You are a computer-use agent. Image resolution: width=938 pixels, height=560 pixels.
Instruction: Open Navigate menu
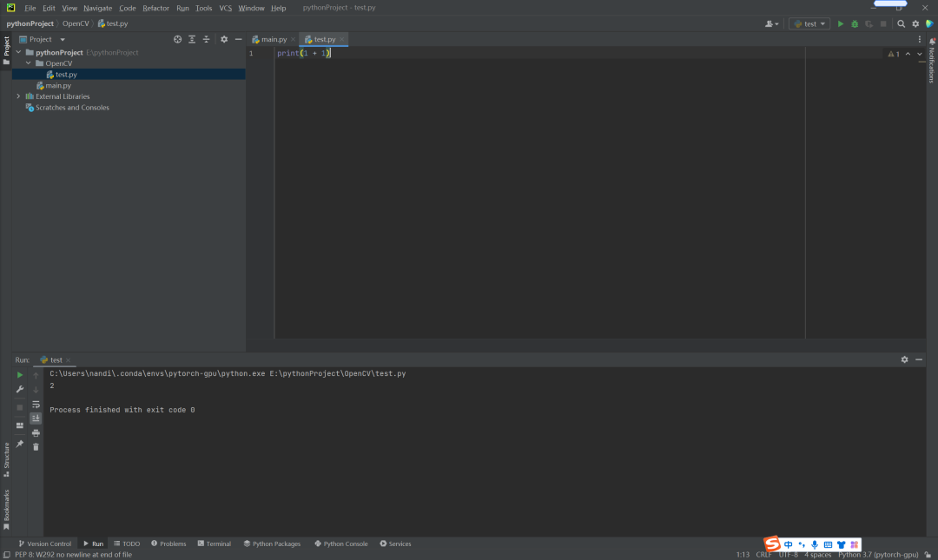click(97, 8)
